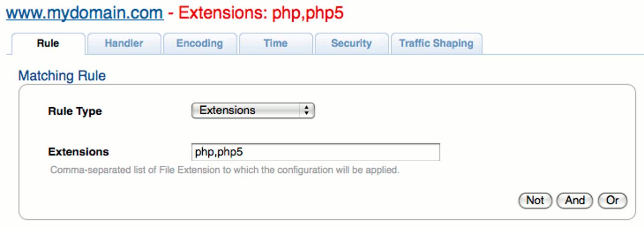Click the arrows on the Extensions select box
This screenshot has width=644, height=228.
pyautogui.click(x=306, y=111)
